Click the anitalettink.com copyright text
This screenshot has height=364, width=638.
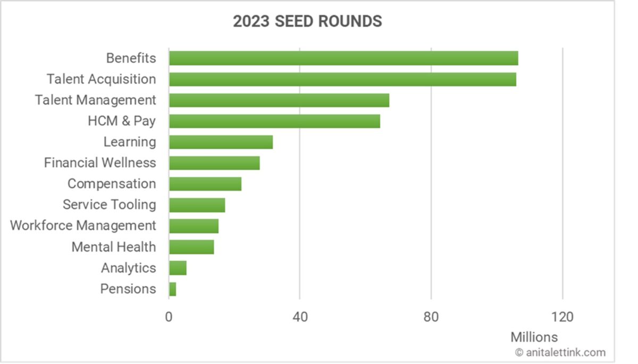point(560,352)
